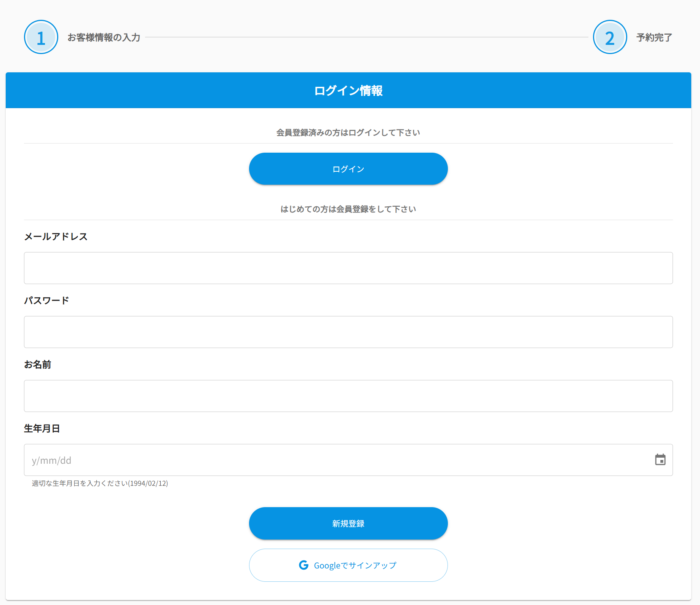Open the calendar picker for birth date
700x605 pixels.
(660, 460)
